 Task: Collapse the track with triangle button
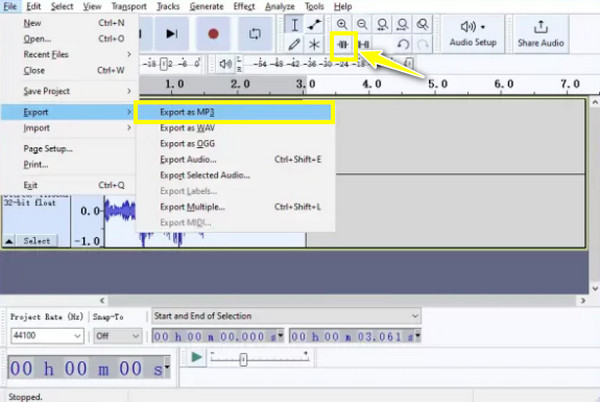(x=9, y=241)
